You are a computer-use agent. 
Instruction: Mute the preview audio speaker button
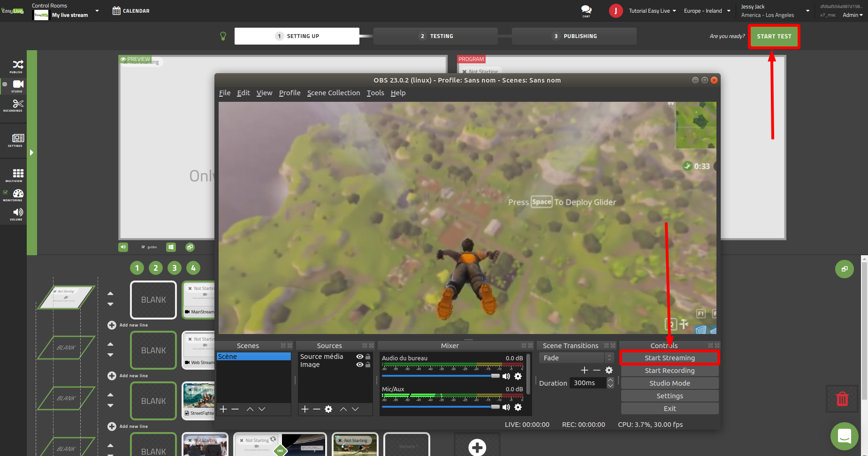(123, 247)
